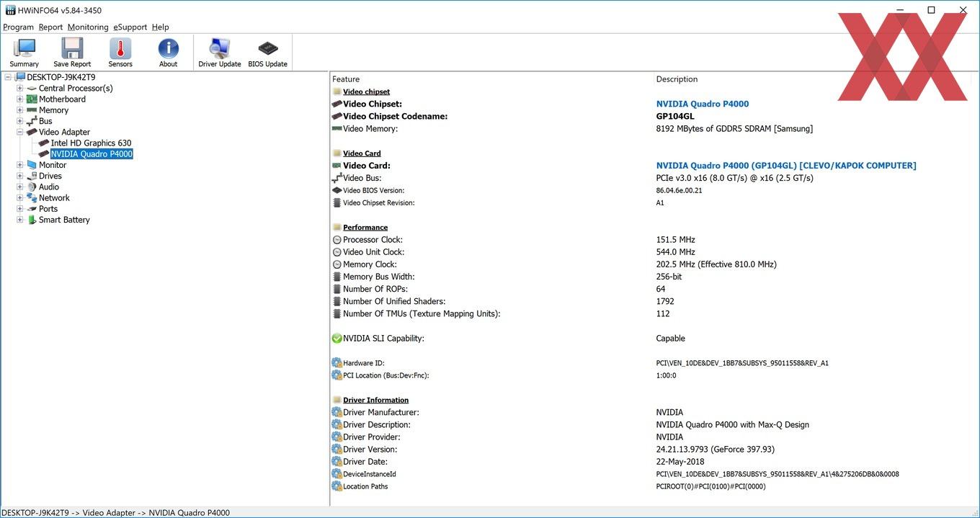Click the Motherboard tree icon
The height and width of the screenshot is (518, 980).
click(x=32, y=99)
